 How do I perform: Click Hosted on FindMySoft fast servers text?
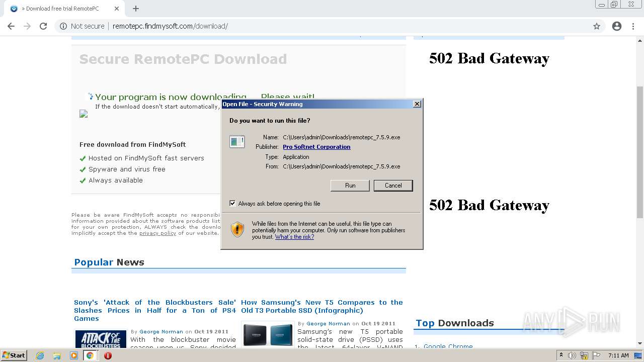tap(146, 158)
